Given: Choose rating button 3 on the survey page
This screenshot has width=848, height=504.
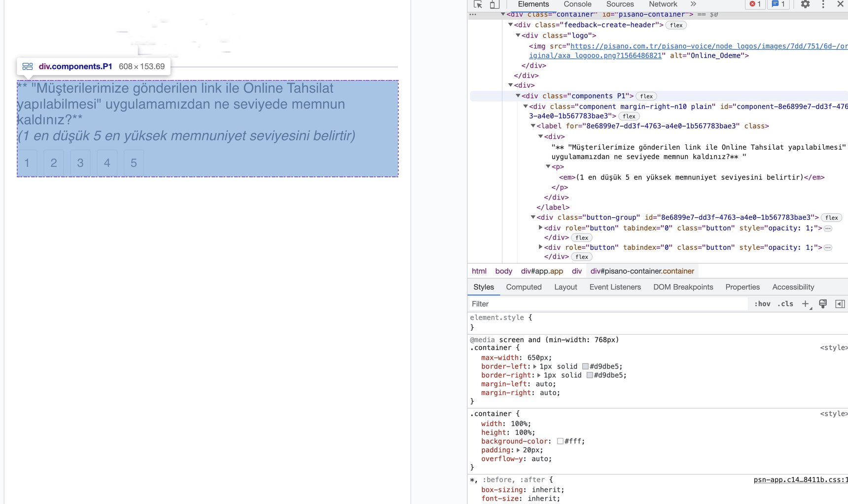Looking at the screenshot, I should 80,163.
